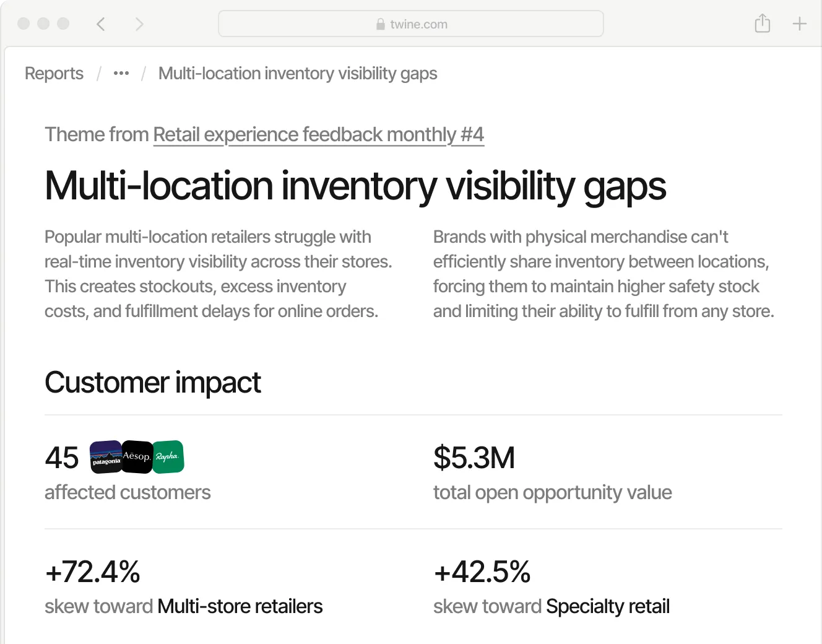Select the +42.5% Specialty retail skew
822x644 pixels.
click(x=482, y=572)
